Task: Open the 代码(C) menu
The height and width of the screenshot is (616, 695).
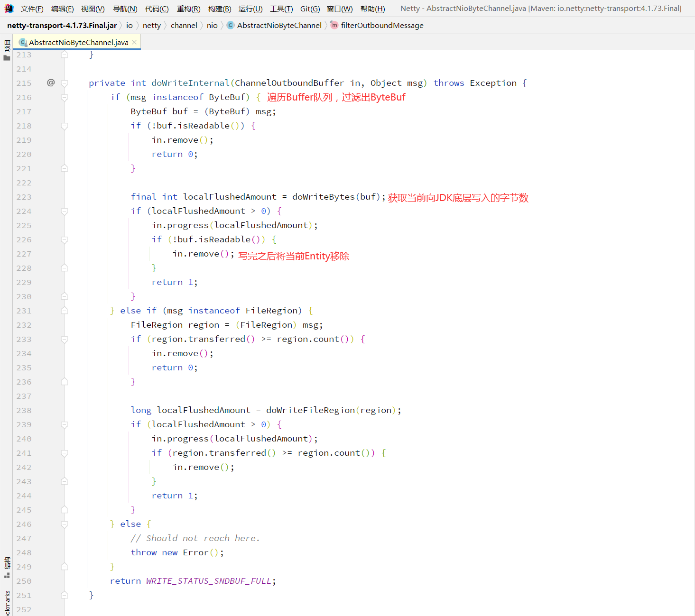Action: (x=157, y=9)
